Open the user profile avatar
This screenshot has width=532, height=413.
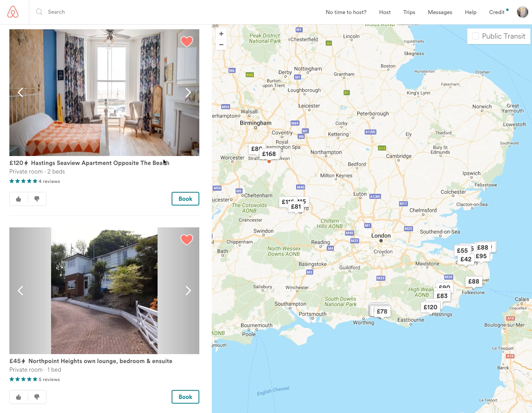tap(522, 12)
